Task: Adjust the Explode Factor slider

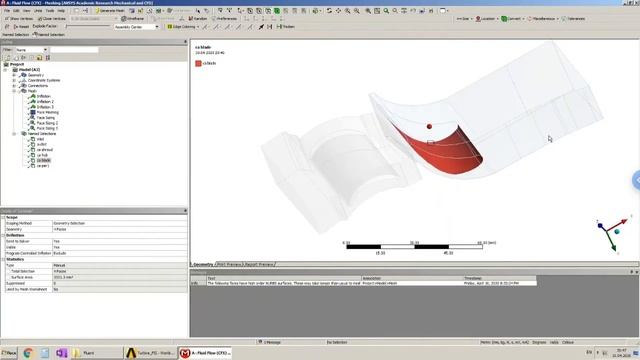Action: click(x=88, y=27)
